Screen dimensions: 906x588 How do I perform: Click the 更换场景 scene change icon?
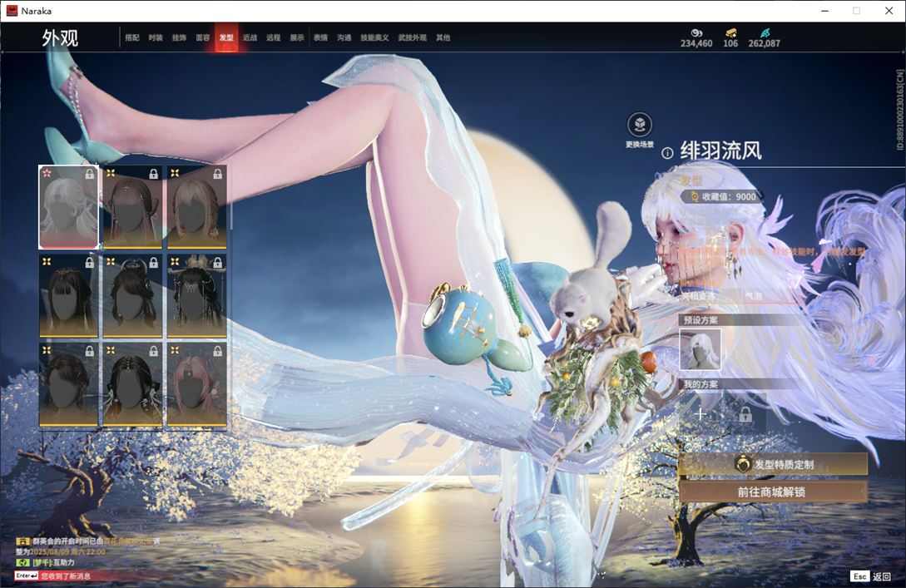click(640, 125)
